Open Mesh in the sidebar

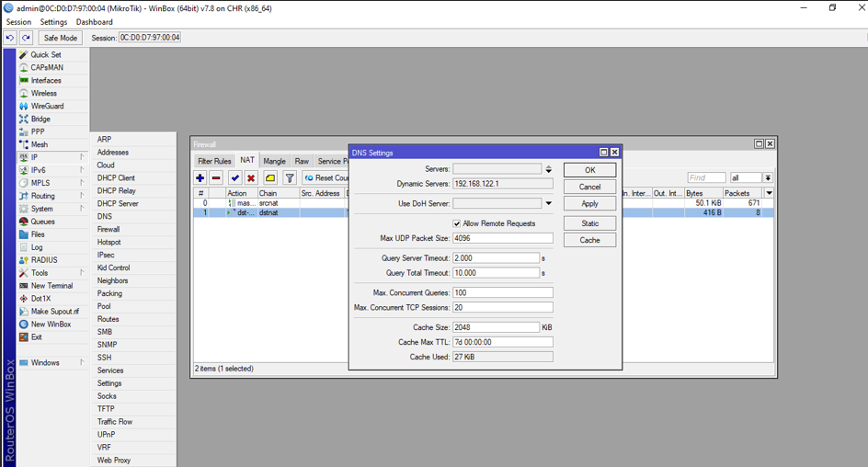click(x=40, y=144)
